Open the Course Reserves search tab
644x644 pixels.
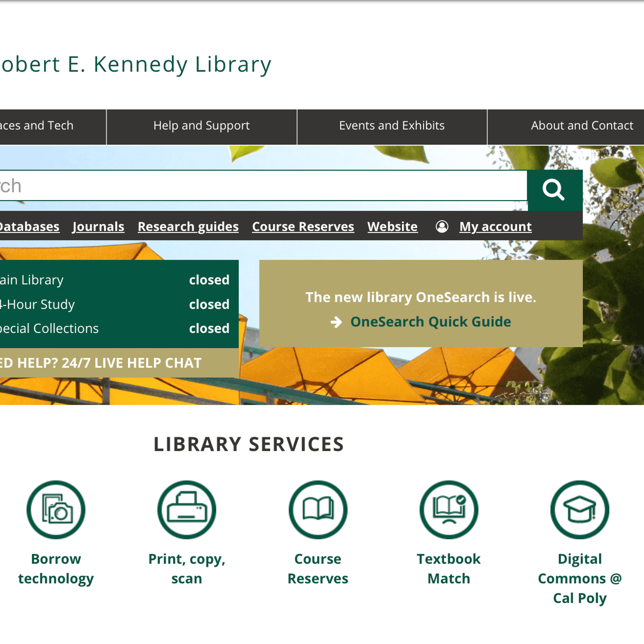pos(303,227)
